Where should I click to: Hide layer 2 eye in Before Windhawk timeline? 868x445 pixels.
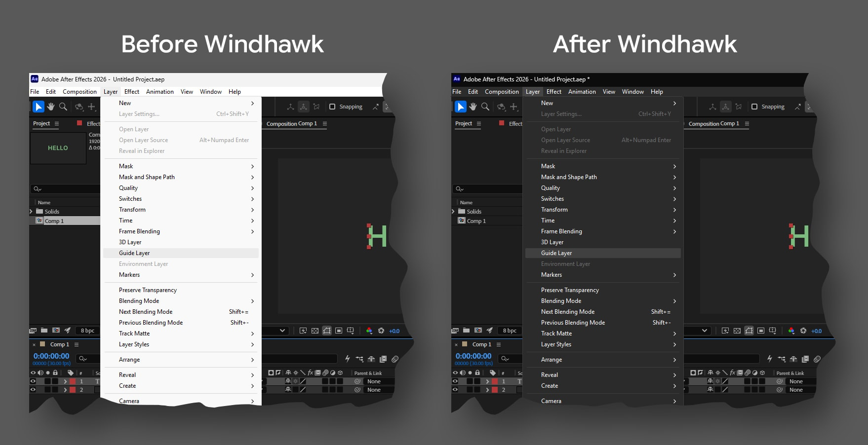[33, 390]
